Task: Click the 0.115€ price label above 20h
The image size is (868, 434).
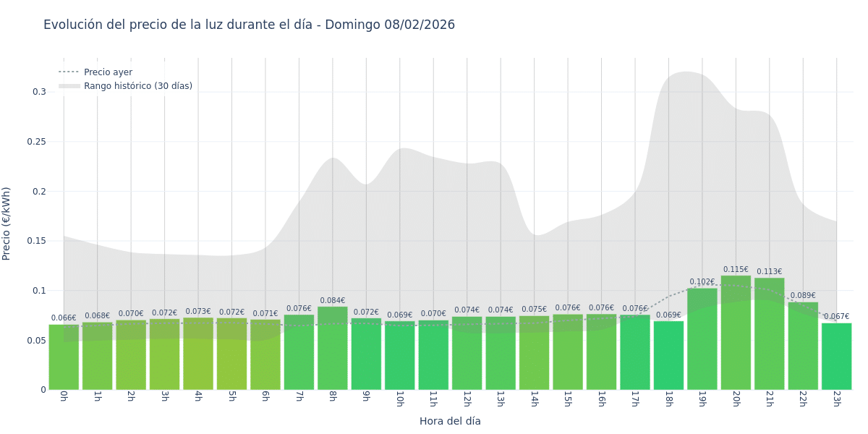Action: (736, 270)
